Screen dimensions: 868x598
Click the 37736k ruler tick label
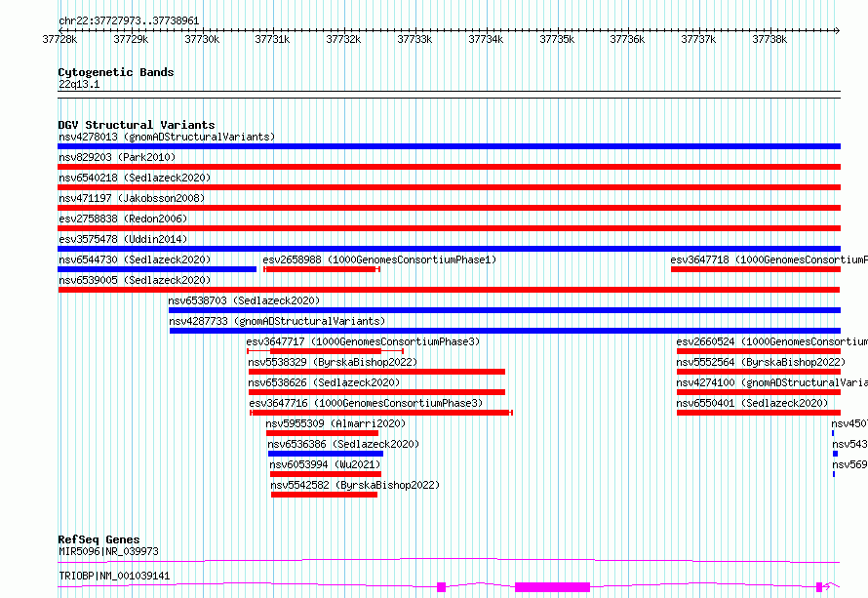pos(627,39)
